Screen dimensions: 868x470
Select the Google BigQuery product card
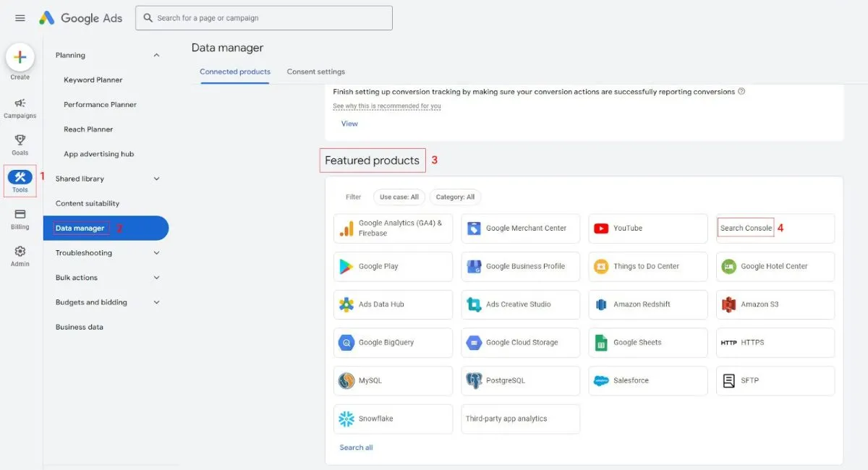point(393,343)
